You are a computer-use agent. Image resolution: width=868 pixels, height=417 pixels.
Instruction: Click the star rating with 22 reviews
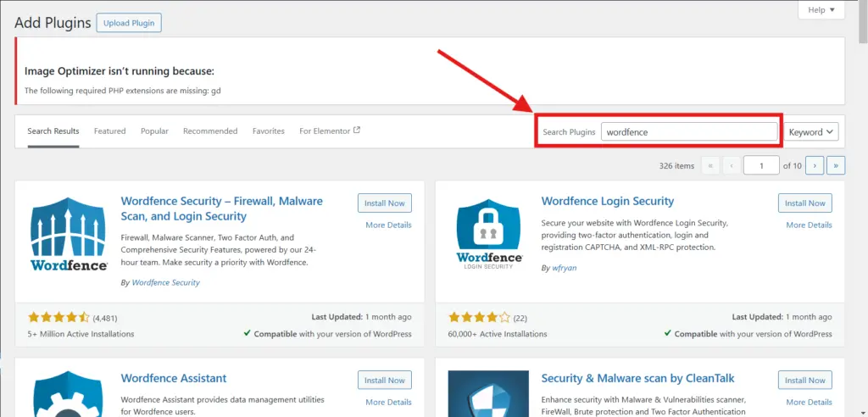[479, 317]
